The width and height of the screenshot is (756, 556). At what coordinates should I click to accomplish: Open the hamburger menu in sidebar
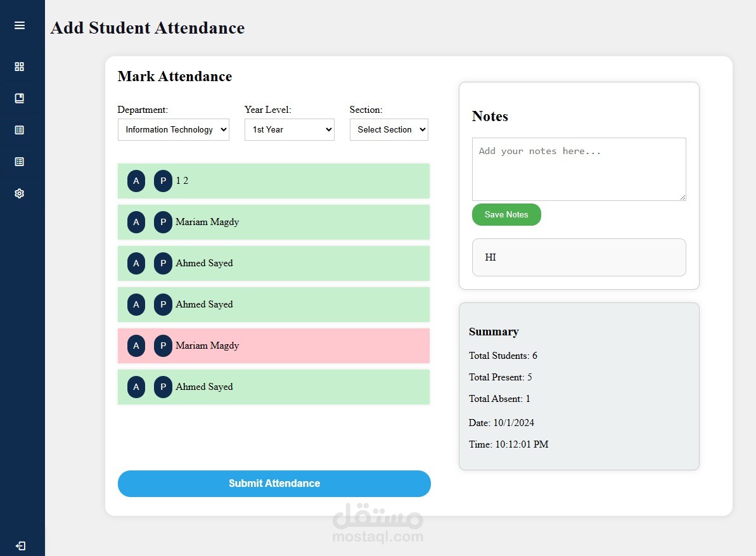[x=19, y=25]
